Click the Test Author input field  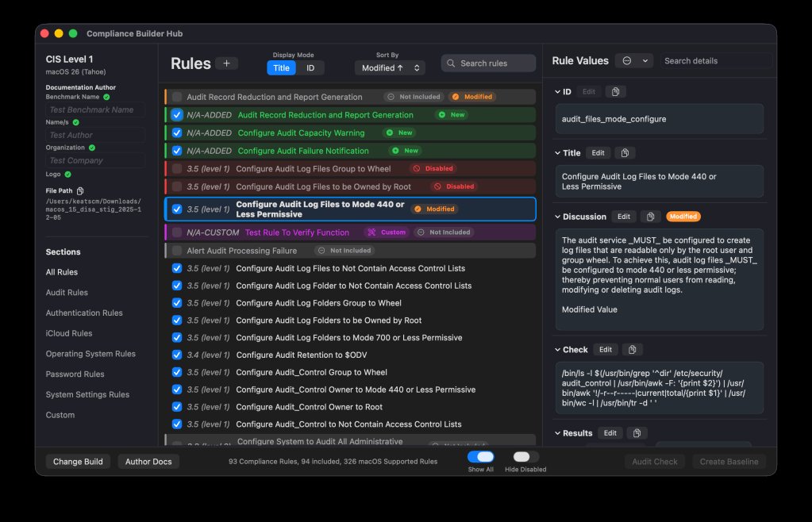pos(94,134)
